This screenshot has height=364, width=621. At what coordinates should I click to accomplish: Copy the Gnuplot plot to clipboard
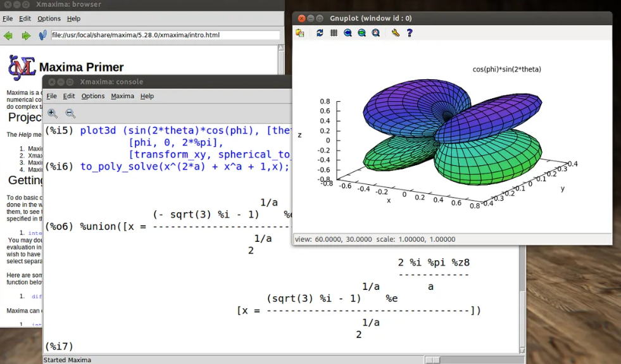300,33
